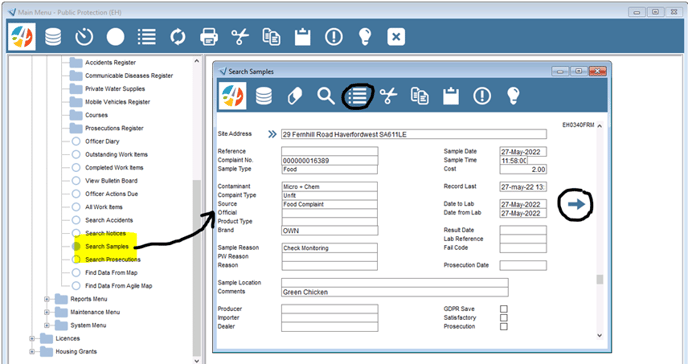Expand the Licences node
688x364 pixels.
[32, 339]
